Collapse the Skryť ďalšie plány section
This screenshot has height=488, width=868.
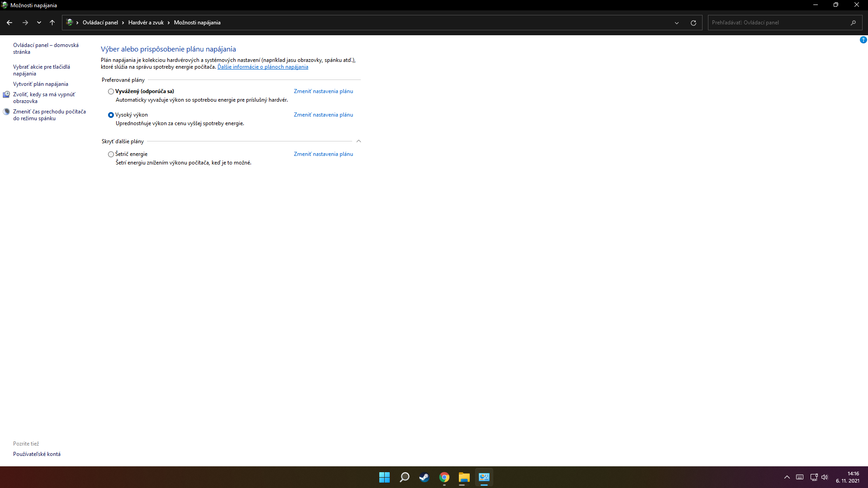pos(359,141)
